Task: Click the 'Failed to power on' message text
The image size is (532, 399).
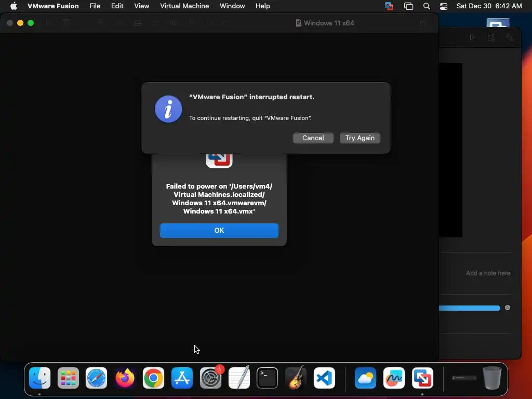Action: point(219,198)
